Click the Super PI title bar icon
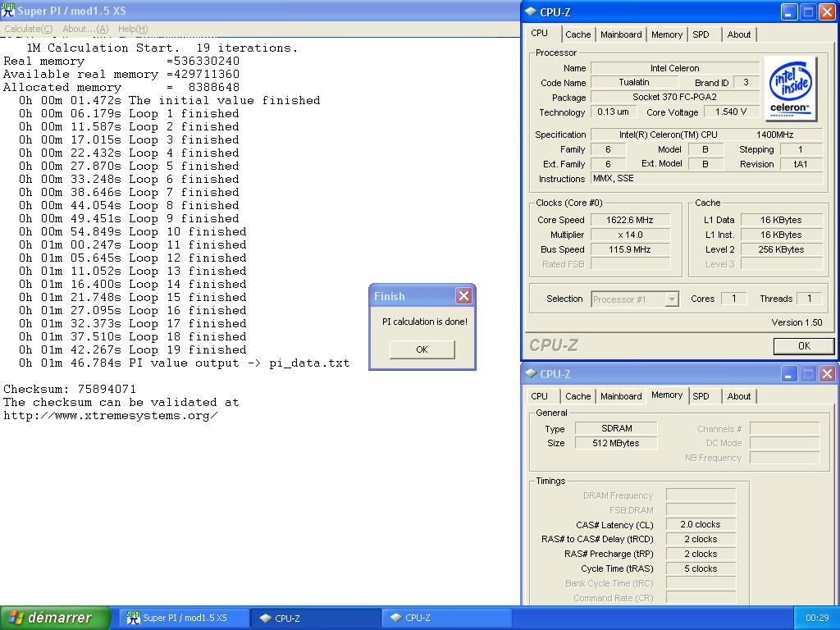This screenshot has height=630, width=840. click(8, 10)
